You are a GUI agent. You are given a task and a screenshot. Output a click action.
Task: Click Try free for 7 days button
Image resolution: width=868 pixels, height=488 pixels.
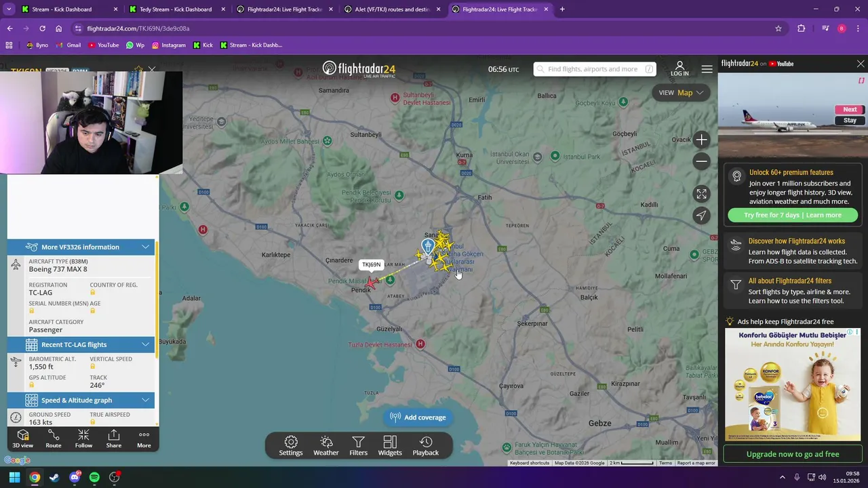(792, 215)
